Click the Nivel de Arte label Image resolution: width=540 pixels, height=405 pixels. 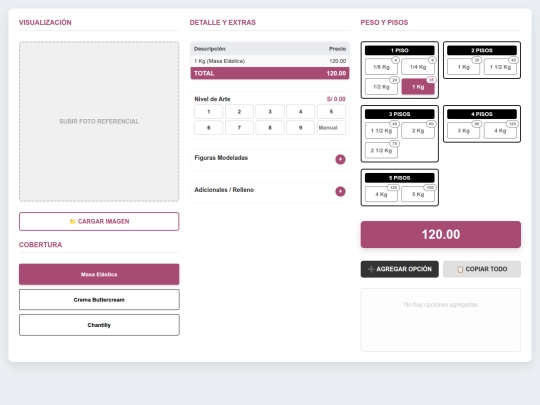212,99
